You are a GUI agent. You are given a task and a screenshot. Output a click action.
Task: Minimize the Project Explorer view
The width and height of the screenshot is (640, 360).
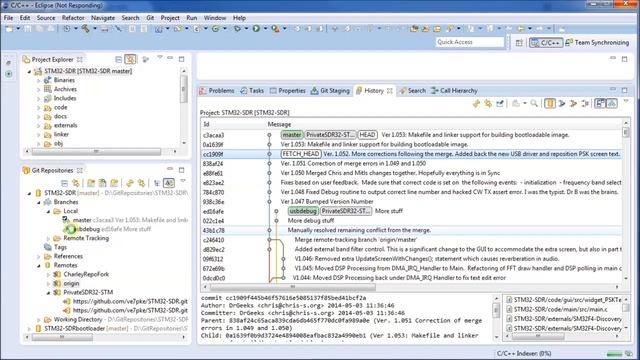point(170,58)
